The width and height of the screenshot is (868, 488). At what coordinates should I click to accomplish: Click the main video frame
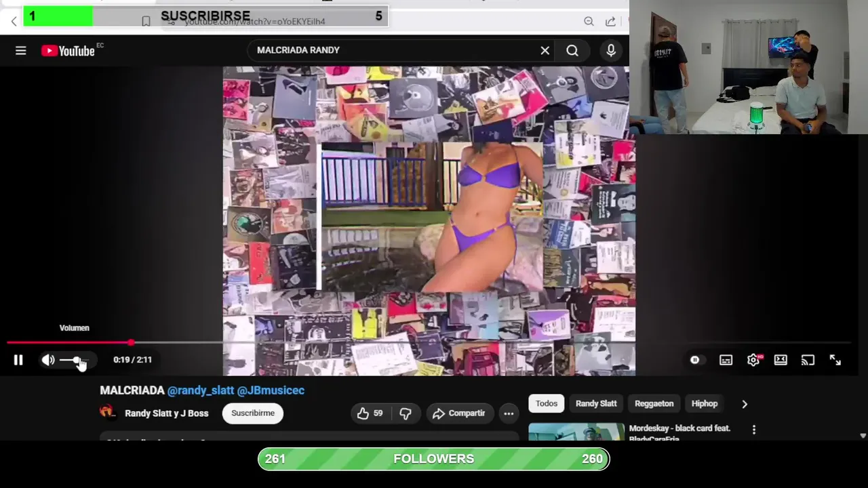click(x=429, y=221)
